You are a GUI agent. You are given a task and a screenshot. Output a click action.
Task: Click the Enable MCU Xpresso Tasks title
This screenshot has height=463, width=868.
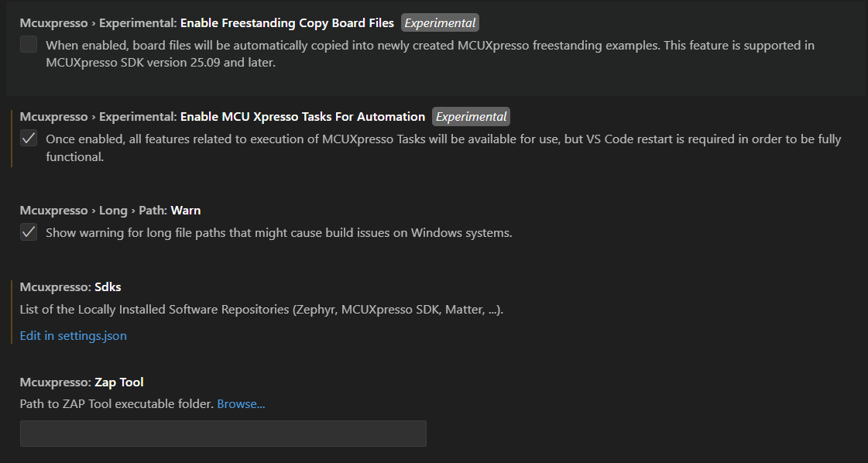[301, 116]
